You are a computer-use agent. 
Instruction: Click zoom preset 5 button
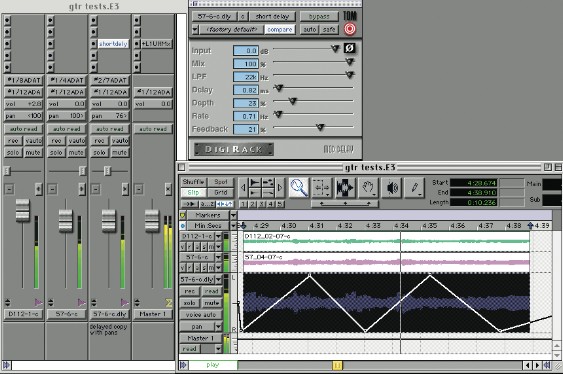coord(280,204)
